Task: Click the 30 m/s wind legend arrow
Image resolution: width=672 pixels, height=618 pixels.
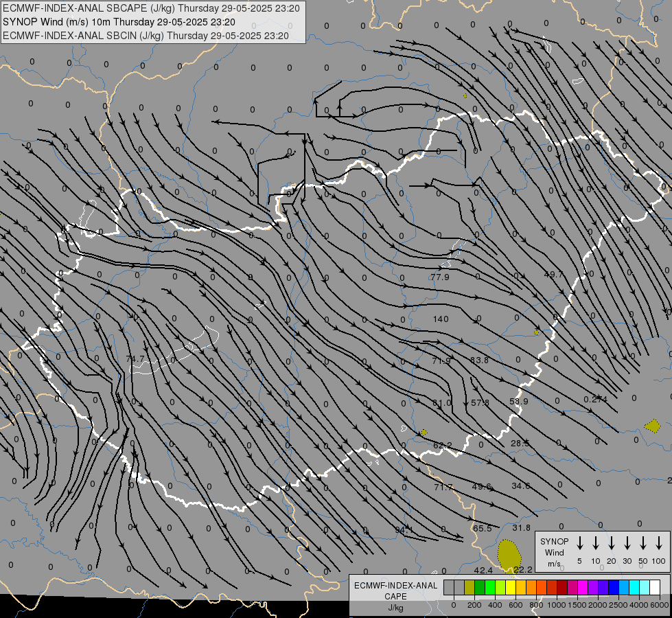Action: pos(627,542)
